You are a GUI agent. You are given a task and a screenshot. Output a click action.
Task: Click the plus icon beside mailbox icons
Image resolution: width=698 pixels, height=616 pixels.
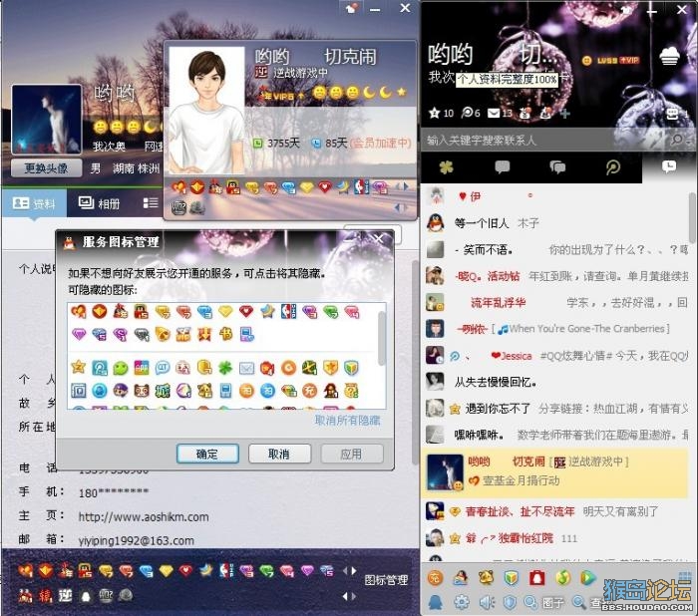pos(565,114)
